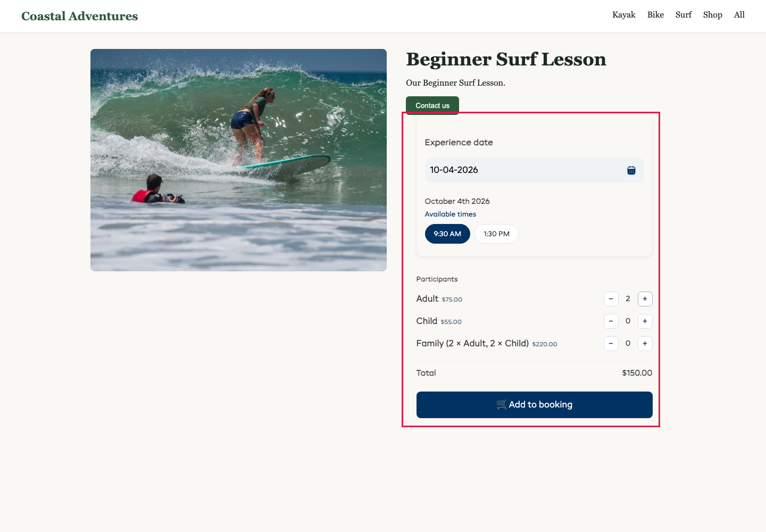Click the Child $55.00 price label
Screen dimensions: 766x532
[x=451, y=322]
